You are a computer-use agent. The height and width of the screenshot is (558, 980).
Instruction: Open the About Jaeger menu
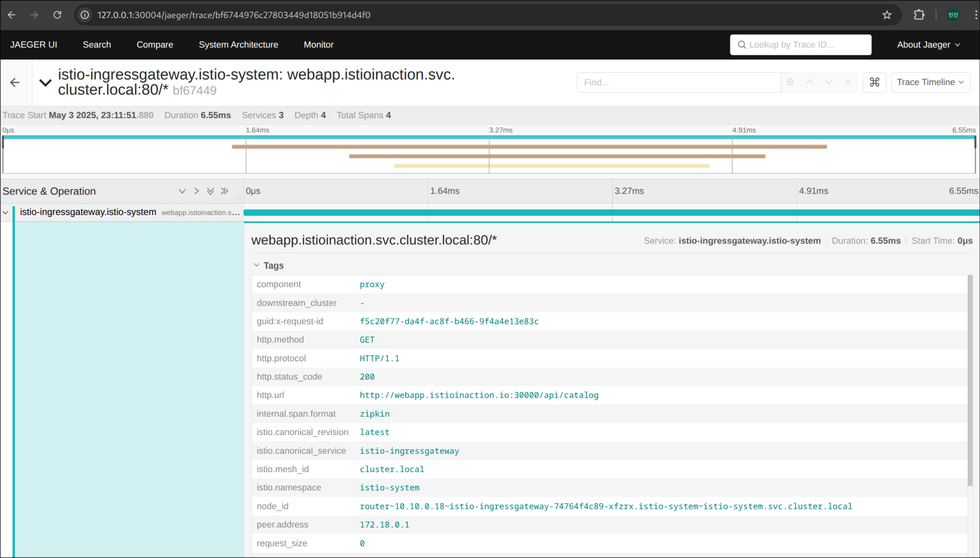click(x=929, y=45)
